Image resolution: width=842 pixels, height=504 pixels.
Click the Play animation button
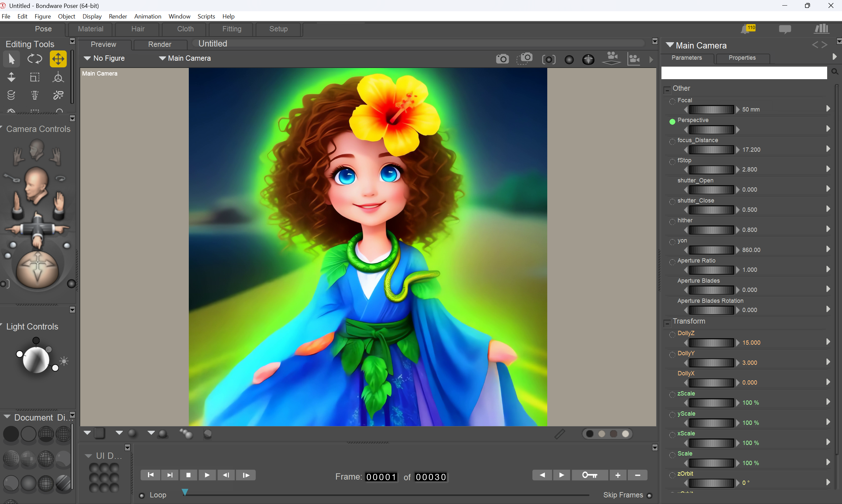point(207,475)
